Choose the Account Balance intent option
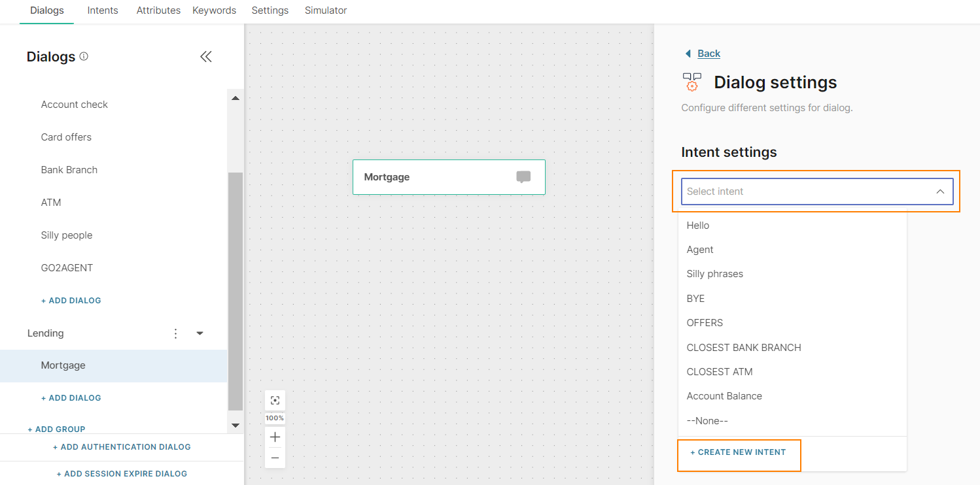This screenshot has height=485, width=980. click(724, 396)
